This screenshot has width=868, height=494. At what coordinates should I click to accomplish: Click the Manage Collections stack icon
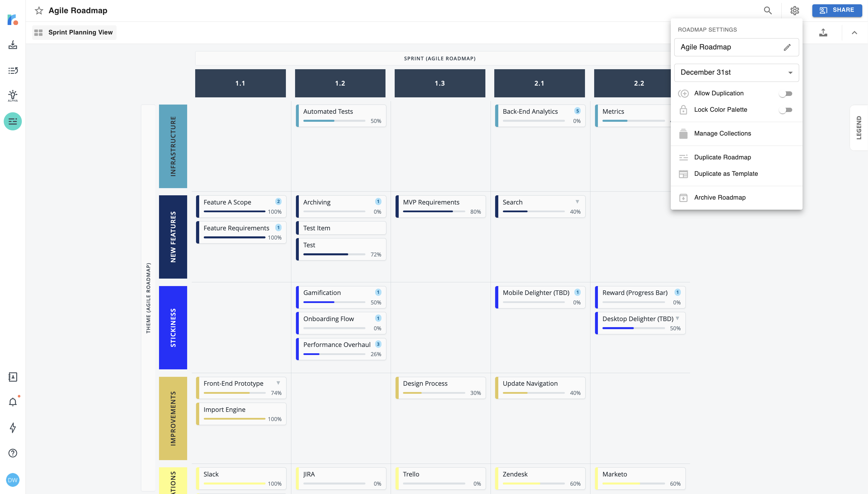coord(683,134)
